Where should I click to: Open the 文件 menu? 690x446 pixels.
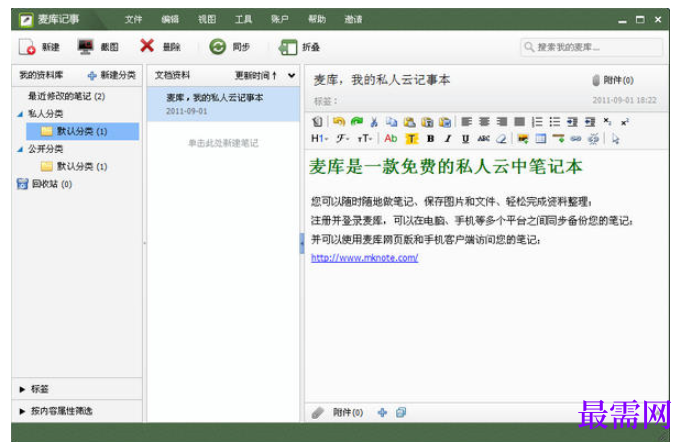(x=133, y=19)
